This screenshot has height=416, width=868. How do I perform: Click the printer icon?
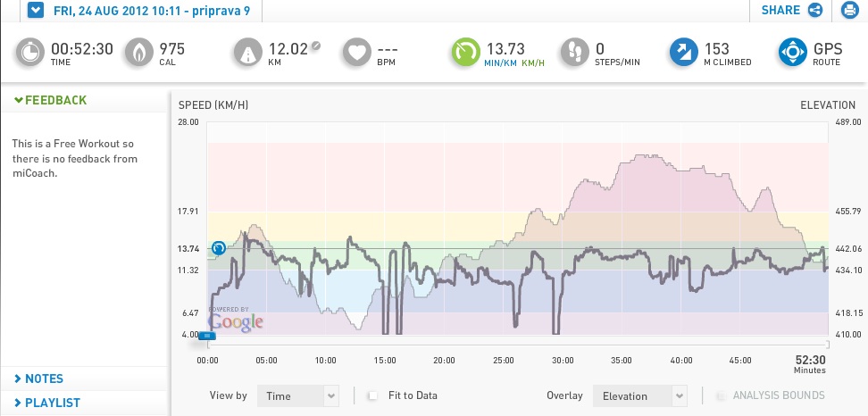(850, 10)
